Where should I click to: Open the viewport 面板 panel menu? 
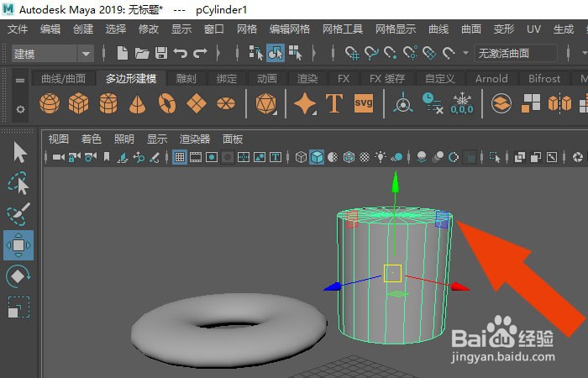coord(233,139)
